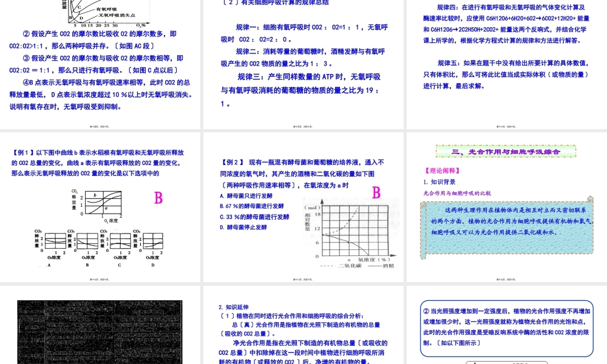Select the 三、光合作用与细胞呼吸综合 title banner
Image resolution: width=607 pixels, height=364 pixels.
(507, 152)
